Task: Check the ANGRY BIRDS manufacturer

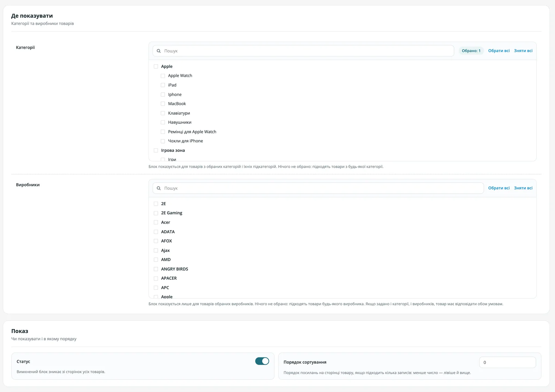Action: 156,269
